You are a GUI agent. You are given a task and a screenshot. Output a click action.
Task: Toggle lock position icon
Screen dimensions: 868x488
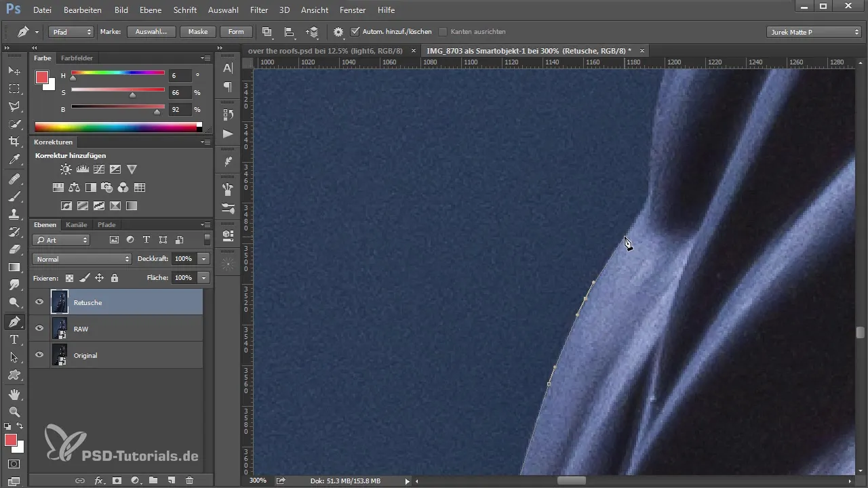[99, 278]
